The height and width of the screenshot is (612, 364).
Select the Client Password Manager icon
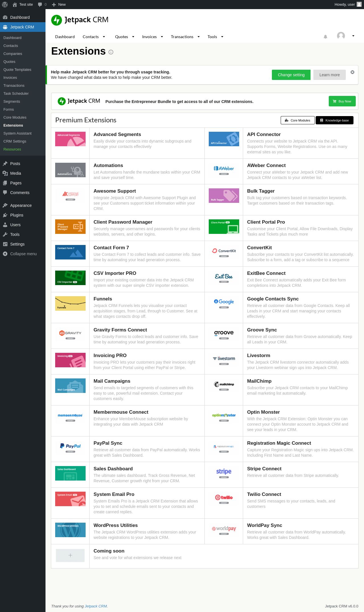(70, 226)
